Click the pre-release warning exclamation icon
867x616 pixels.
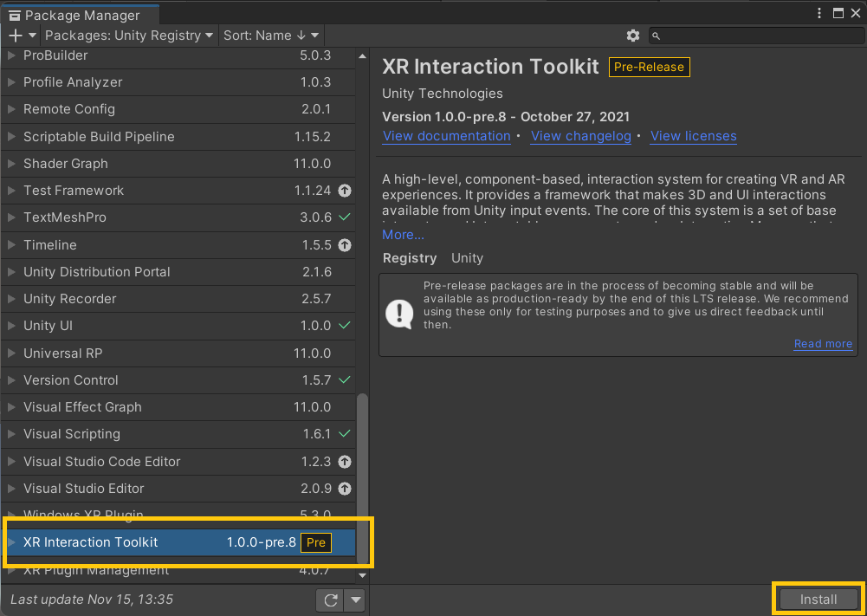click(399, 314)
